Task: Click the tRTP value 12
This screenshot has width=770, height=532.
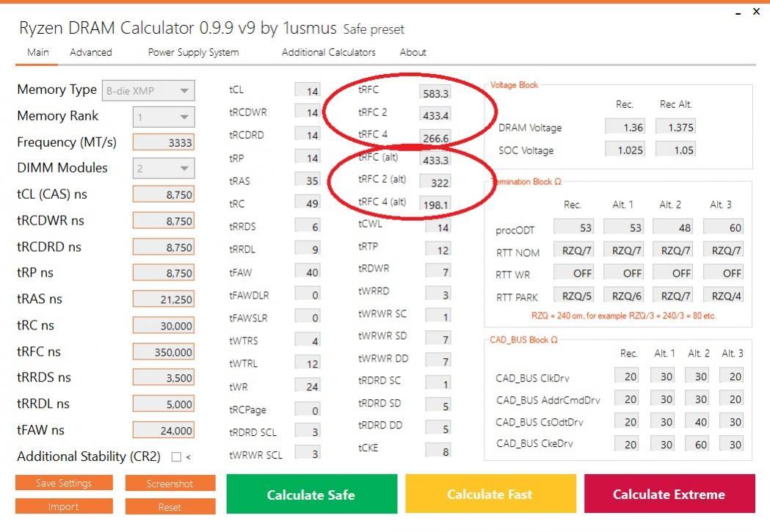Action: pyautogui.click(x=438, y=249)
